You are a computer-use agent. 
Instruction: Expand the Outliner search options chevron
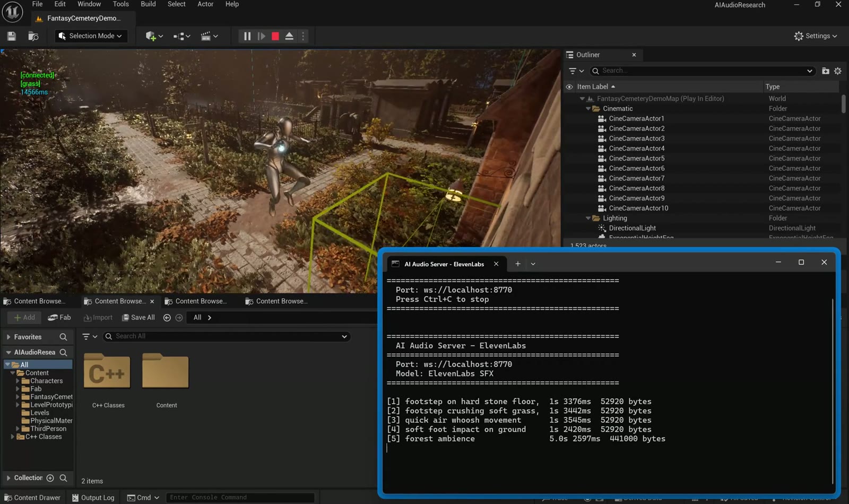coord(810,71)
